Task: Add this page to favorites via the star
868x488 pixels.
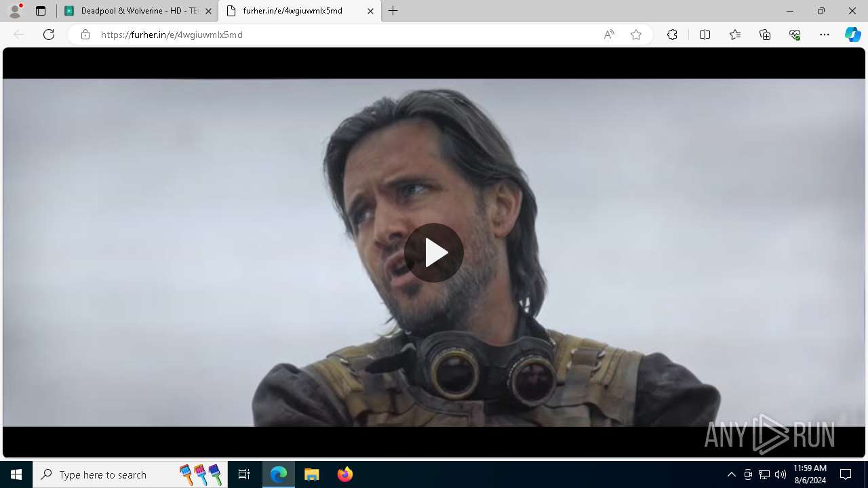Action: (636, 35)
